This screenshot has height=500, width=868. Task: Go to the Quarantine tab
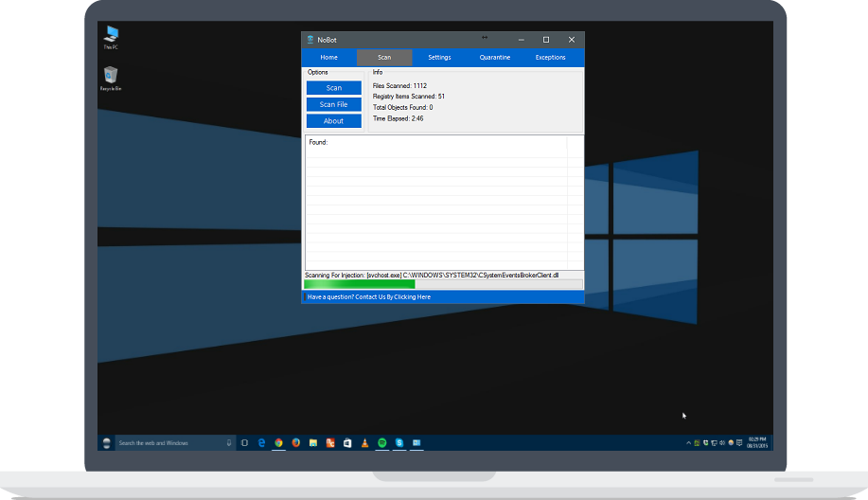494,58
